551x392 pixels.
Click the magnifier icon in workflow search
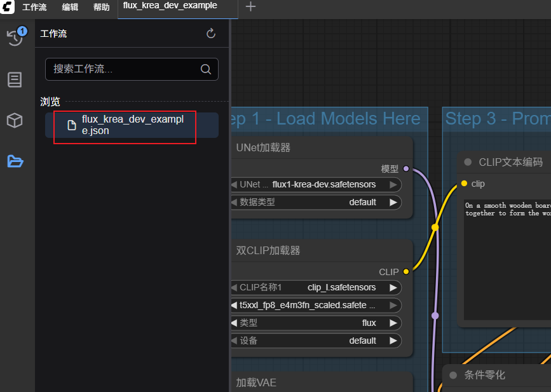coord(206,69)
